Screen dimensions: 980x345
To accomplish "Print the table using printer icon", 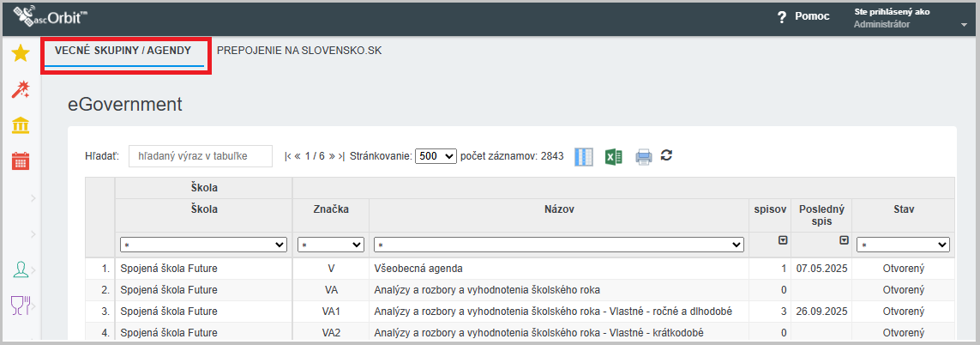I will pyautogui.click(x=643, y=156).
